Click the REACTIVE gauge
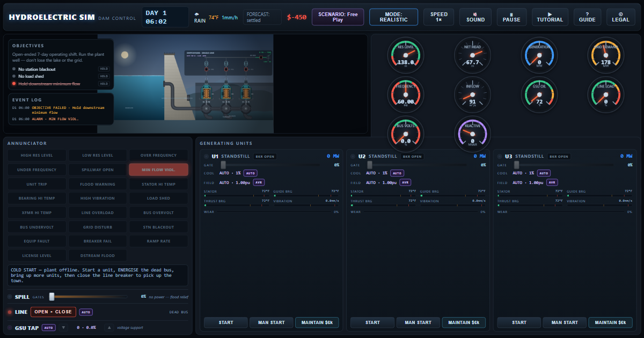Image resolution: width=644 pixels, height=338 pixels. 473,135
